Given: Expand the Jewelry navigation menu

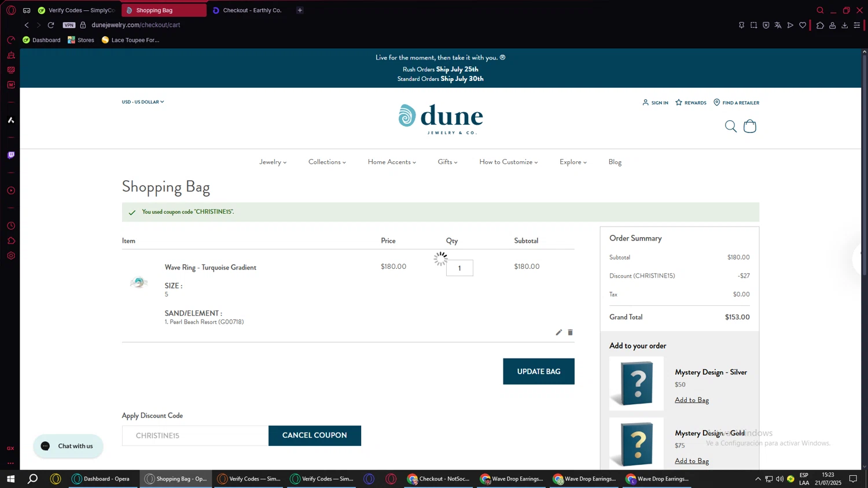Looking at the screenshot, I should click(273, 162).
